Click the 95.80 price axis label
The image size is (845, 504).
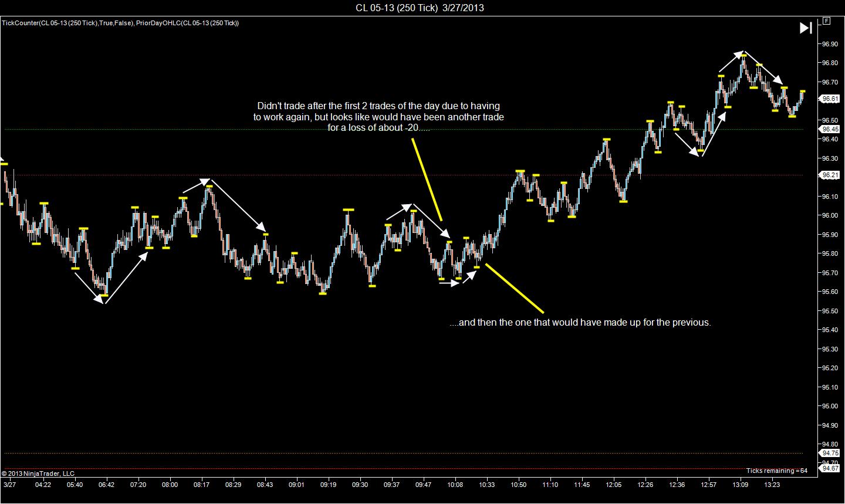pyautogui.click(x=830, y=253)
